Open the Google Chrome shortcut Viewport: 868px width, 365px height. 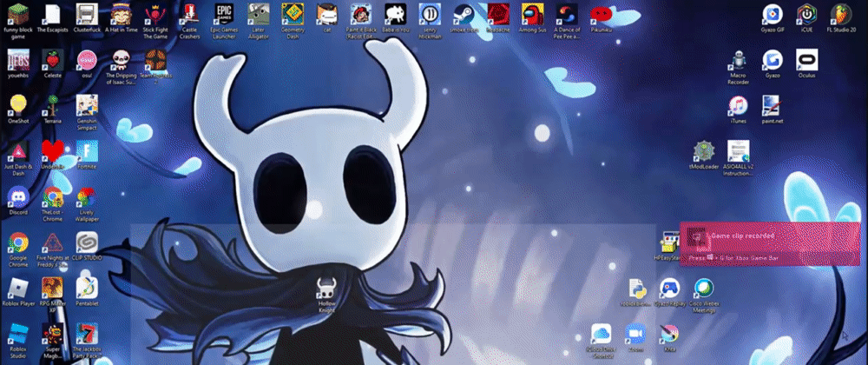click(18, 250)
